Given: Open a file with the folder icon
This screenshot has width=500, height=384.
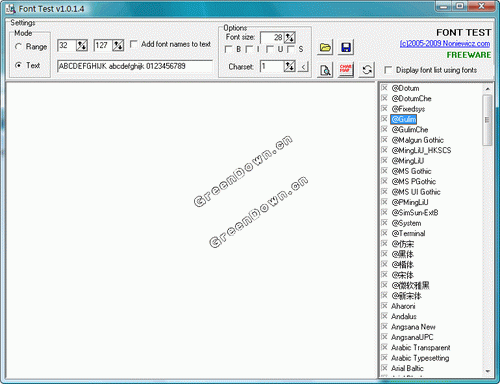Looking at the screenshot, I should pyautogui.click(x=325, y=47).
